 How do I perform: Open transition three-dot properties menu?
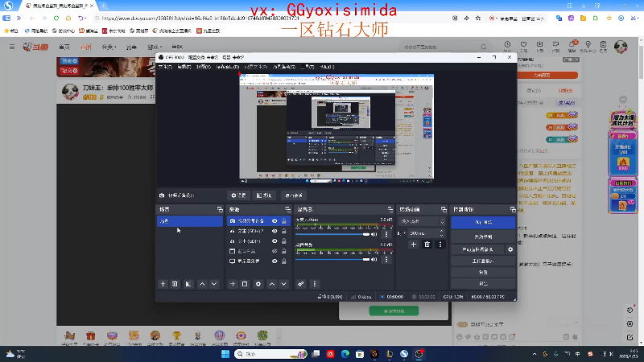(x=440, y=245)
